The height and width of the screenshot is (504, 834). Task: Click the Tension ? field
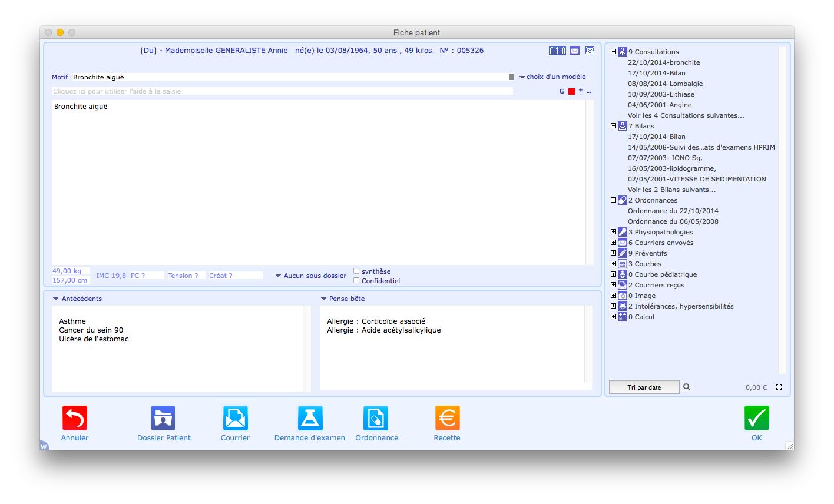(186, 276)
